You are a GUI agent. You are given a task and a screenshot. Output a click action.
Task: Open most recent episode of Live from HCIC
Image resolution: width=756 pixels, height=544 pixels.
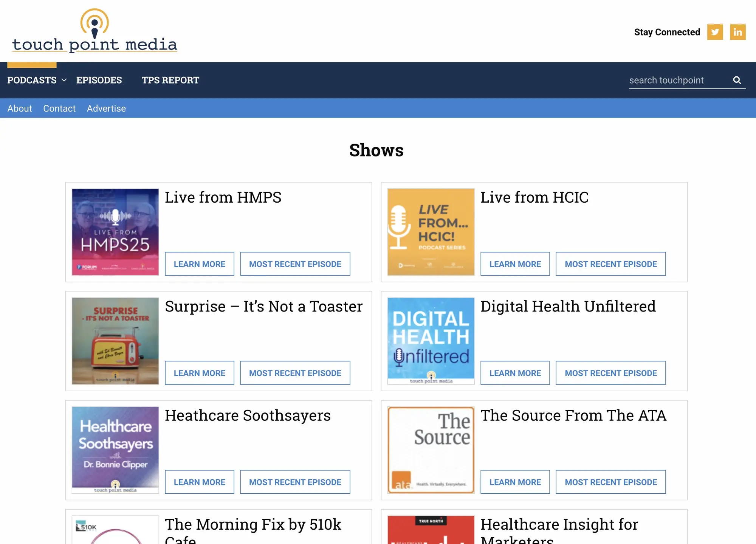611,264
